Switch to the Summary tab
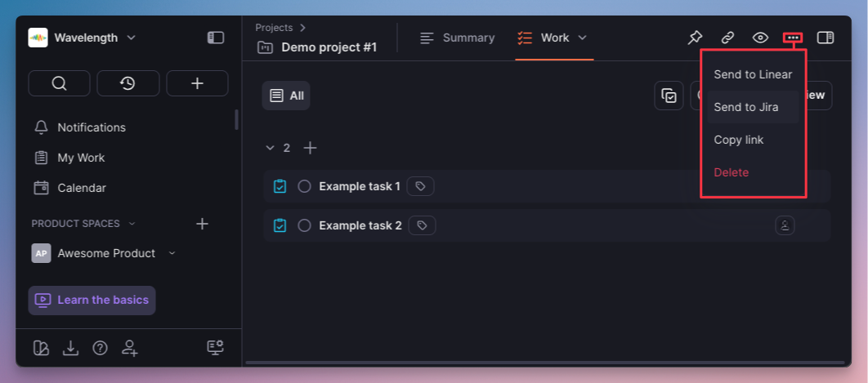 pos(457,38)
